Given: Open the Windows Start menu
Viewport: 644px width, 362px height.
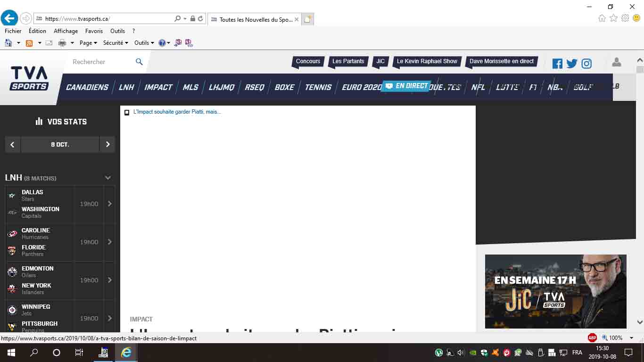Looking at the screenshot, I should click(x=11, y=353).
